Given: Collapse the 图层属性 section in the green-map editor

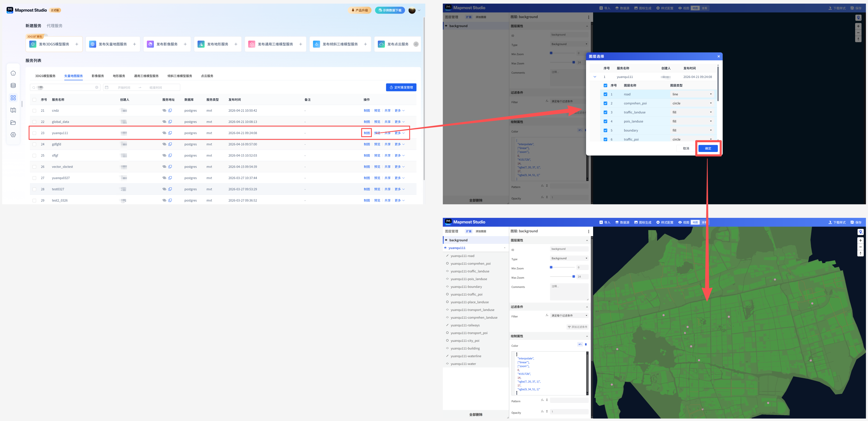Looking at the screenshot, I should tap(587, 240).
